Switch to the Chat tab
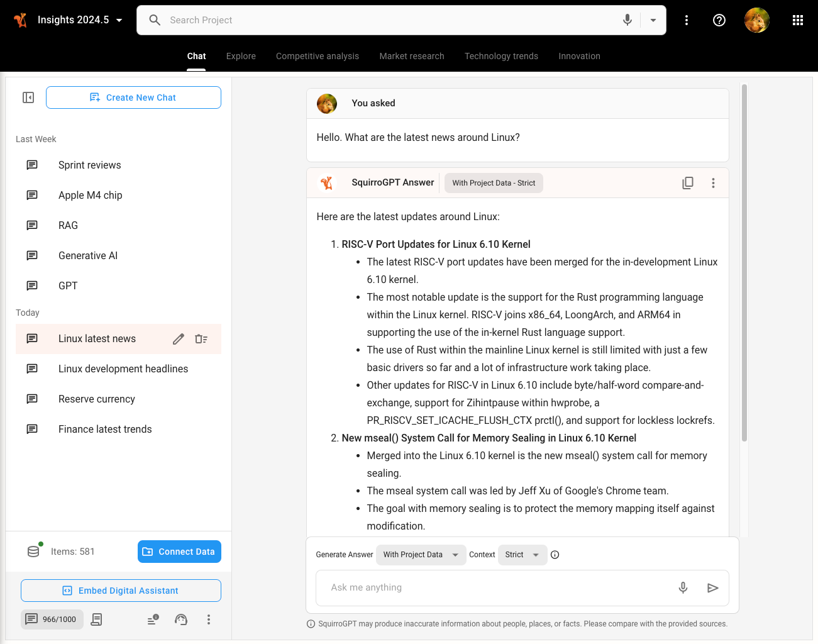Viewport: 818px width, 644px height. click(x=196, y=56)
